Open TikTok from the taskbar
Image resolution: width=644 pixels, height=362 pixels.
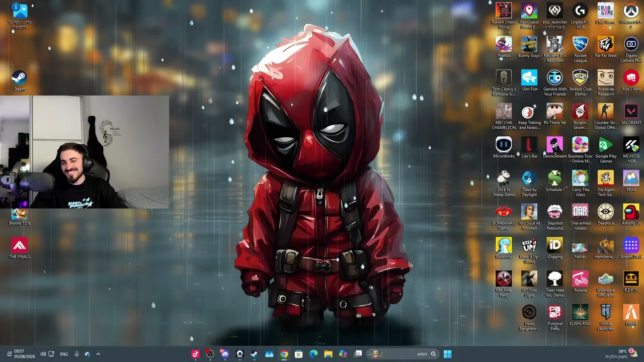[195, 354]
